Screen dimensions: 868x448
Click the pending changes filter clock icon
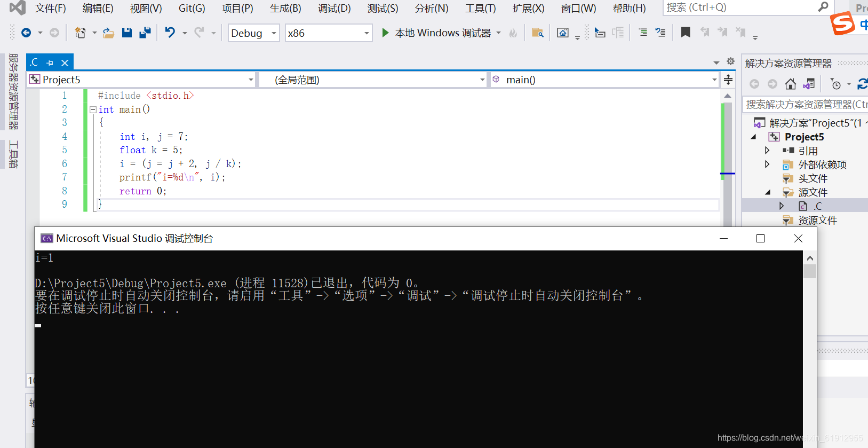(835, 84)
